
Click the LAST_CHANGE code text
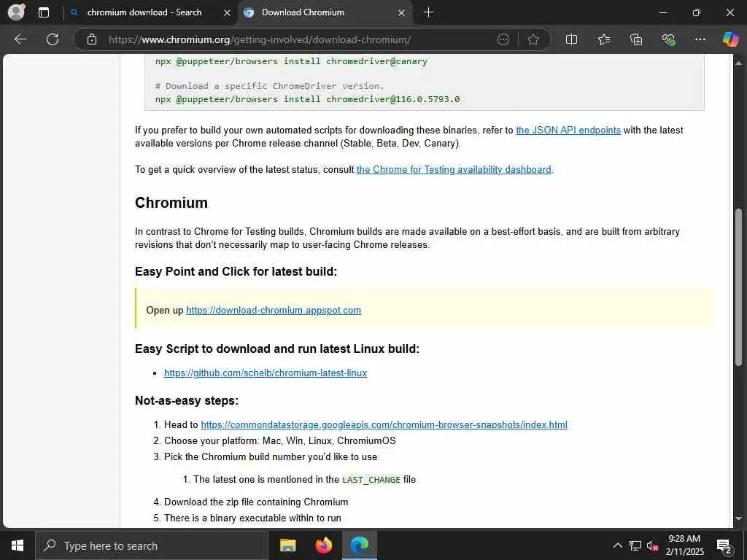click(371, 480)
